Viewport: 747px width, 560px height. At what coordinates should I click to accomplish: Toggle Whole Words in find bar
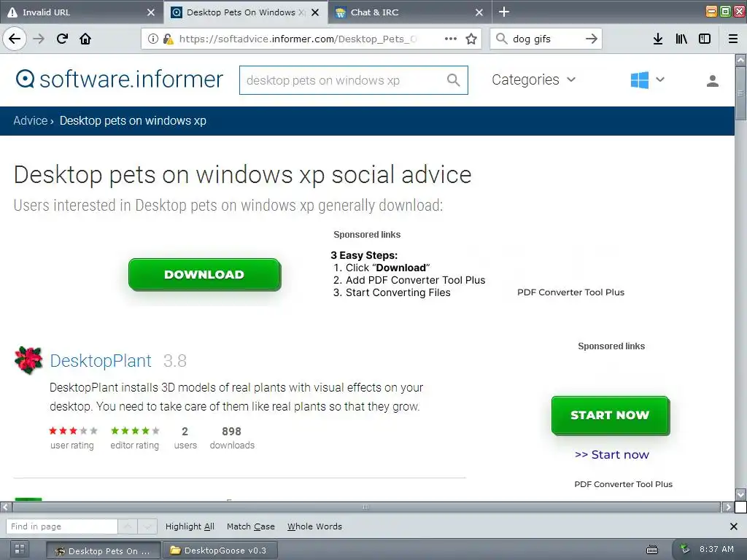314,526
